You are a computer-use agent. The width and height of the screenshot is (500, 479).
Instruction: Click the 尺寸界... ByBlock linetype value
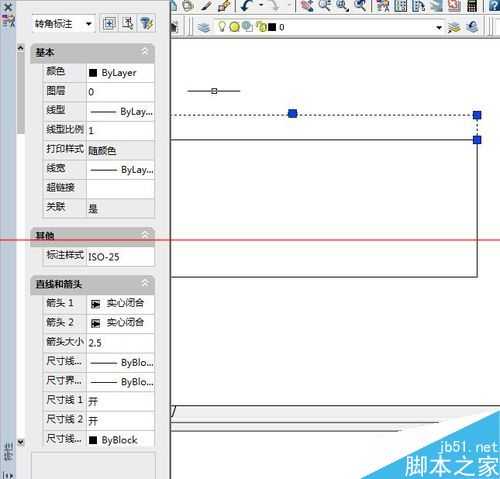(120, 382)
